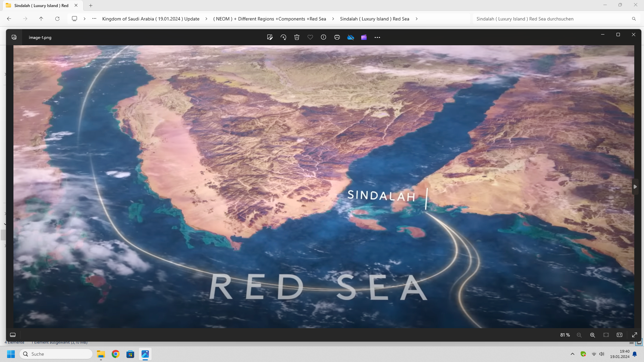Click the OneDrive cloud icon in Photos toolbar
Viewport: 644px width, 362px height.
click(351, 37)
